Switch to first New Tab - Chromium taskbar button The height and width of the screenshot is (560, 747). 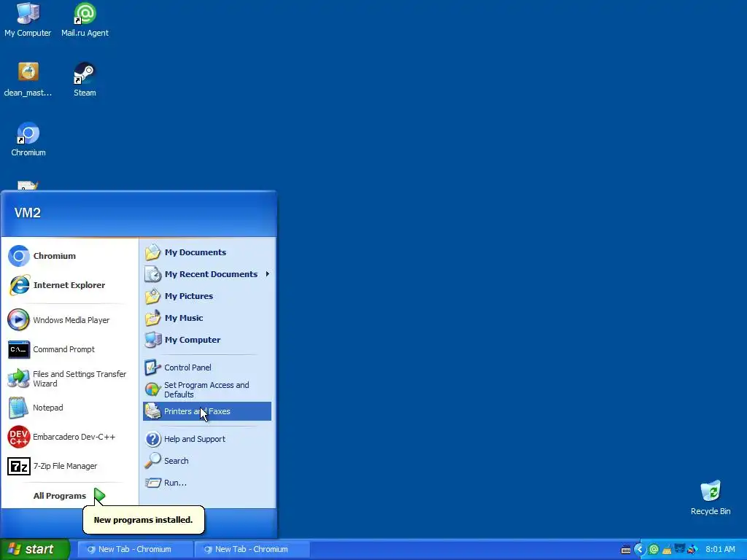coord(135,549)
